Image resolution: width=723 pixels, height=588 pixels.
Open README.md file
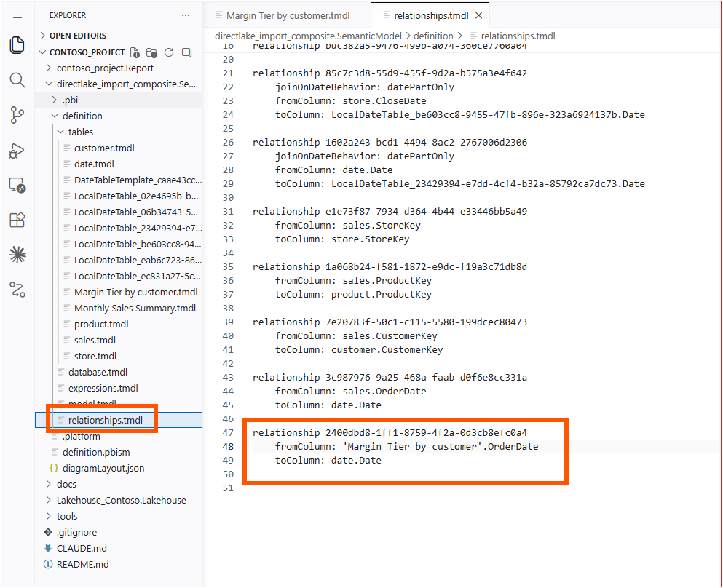[x=82, y=565]
